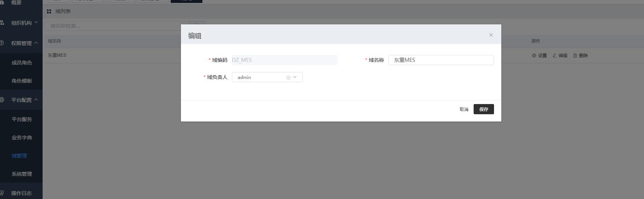The image size is (644, 199).
Task: Select 系统管理 from the sidebar
Action: (21, 174)
